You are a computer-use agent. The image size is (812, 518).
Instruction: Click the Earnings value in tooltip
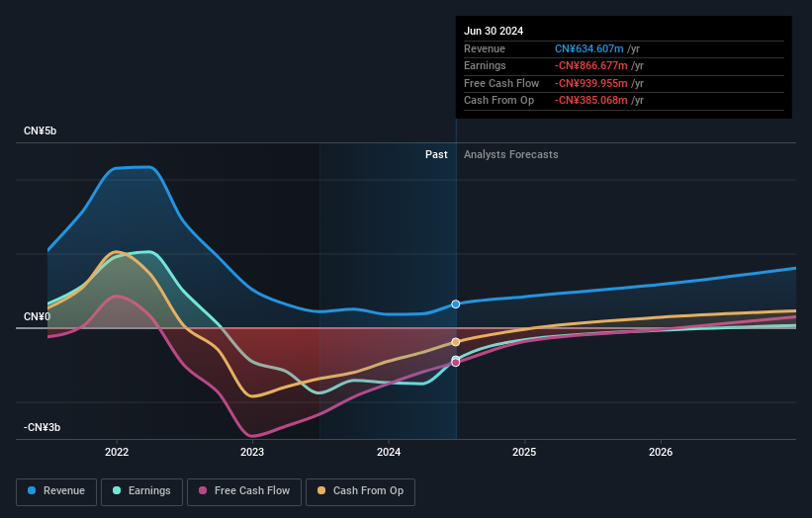591,66
